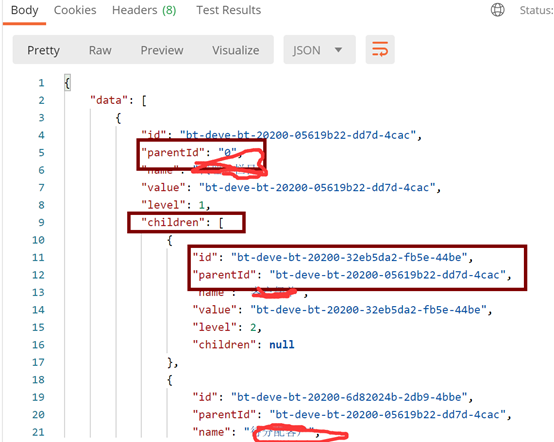
Task: Select the Raw view mode
Action: click(x=100, y=50)
